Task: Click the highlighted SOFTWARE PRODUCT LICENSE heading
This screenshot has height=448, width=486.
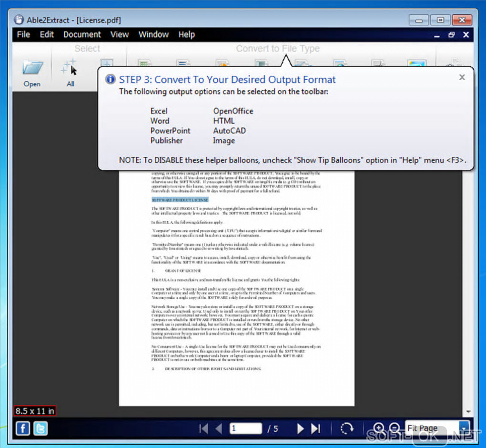Action: pos(180,200)
